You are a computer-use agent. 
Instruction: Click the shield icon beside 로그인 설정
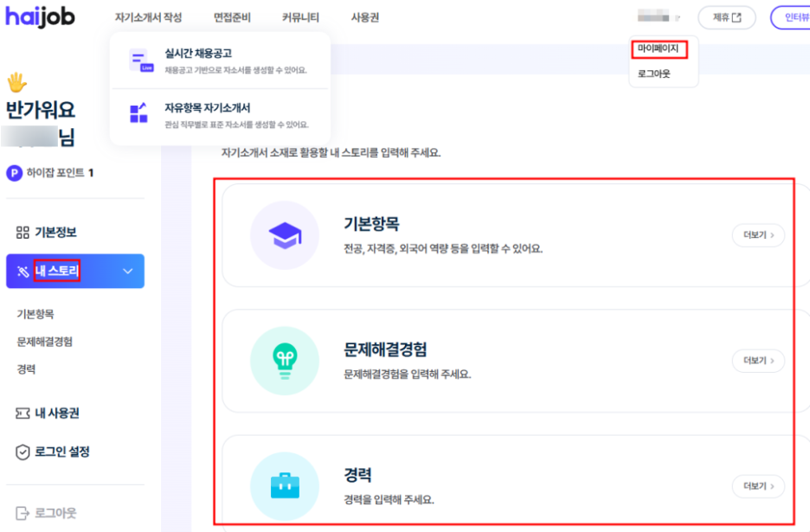[x=23, y=452]
